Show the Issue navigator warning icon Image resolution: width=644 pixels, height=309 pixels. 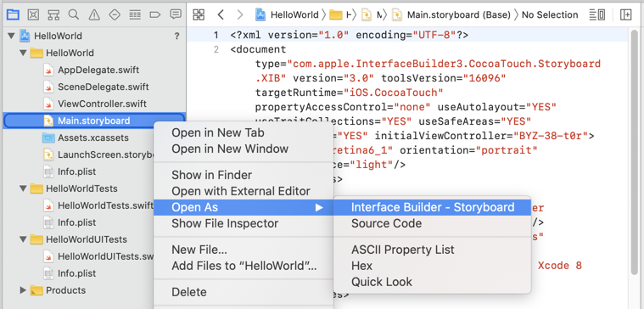coord(94,15)
